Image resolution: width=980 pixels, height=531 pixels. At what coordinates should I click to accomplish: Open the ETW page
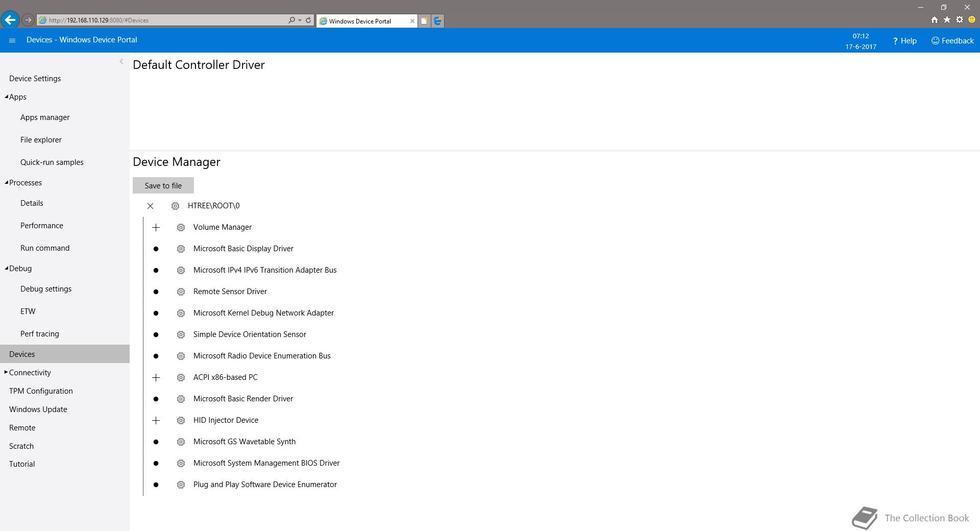(28, 311)
